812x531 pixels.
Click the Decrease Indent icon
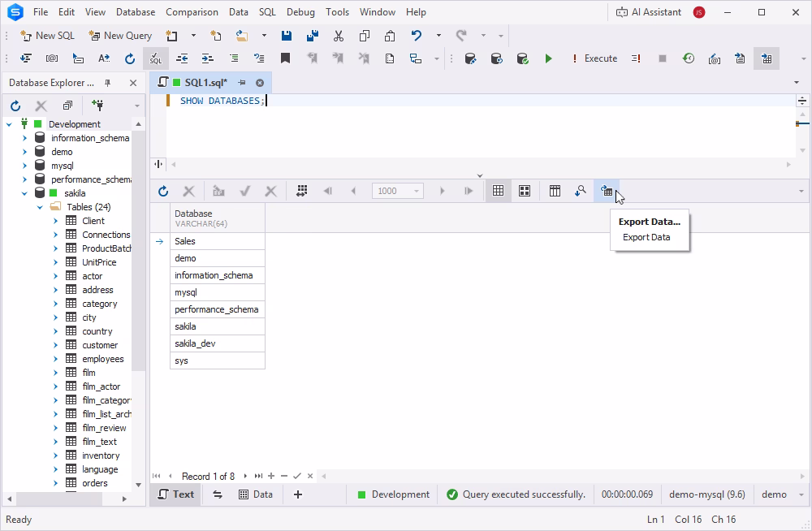[182, 58]
